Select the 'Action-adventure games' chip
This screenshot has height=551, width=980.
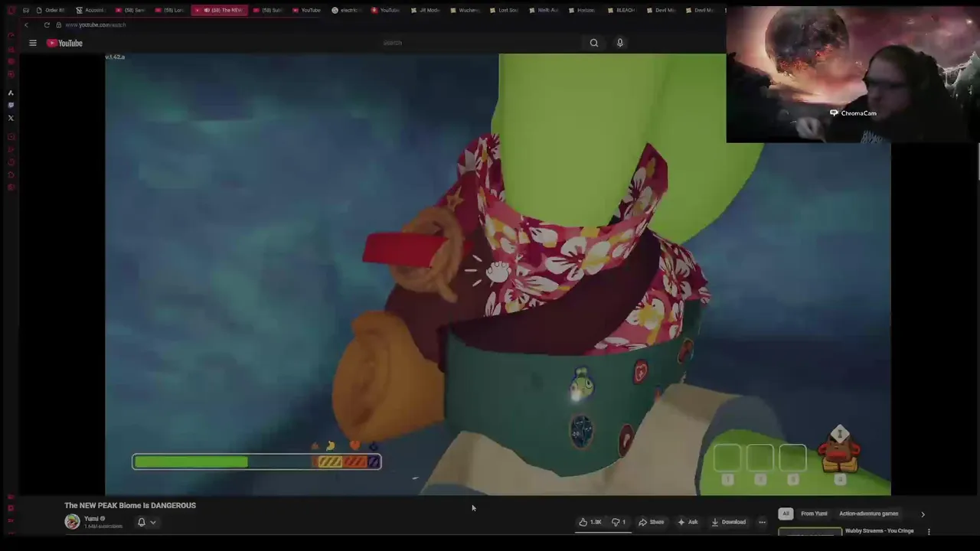[x=868, y=514]
